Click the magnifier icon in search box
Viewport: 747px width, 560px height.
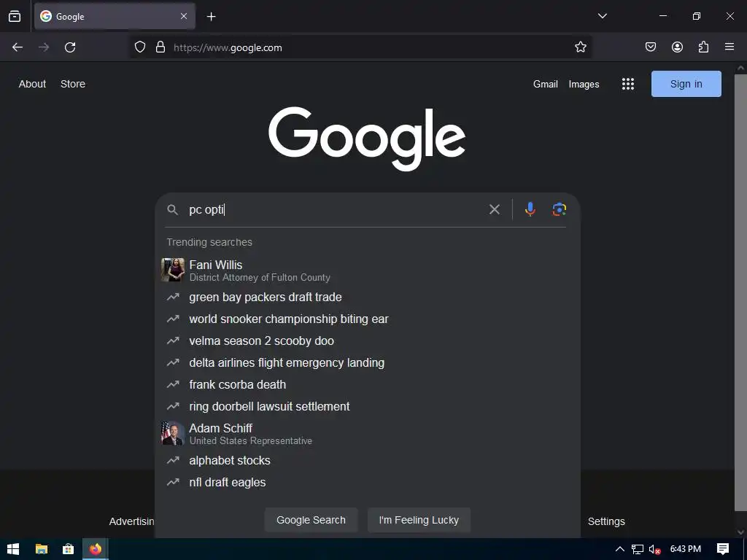point(172,209)
